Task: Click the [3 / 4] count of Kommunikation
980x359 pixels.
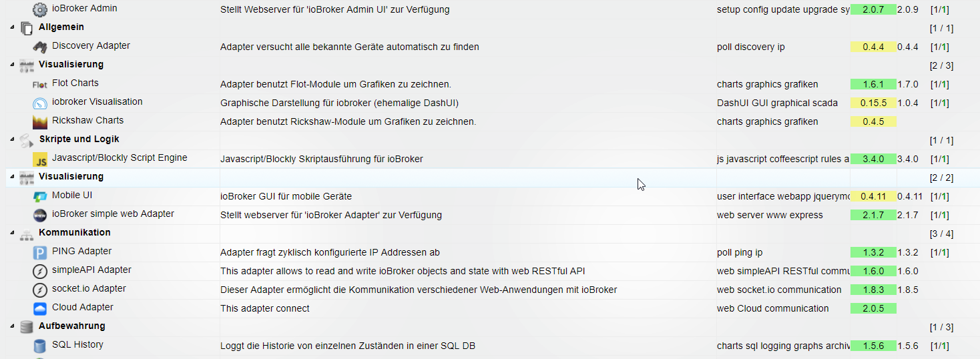Action: click(x=941, y=234)
